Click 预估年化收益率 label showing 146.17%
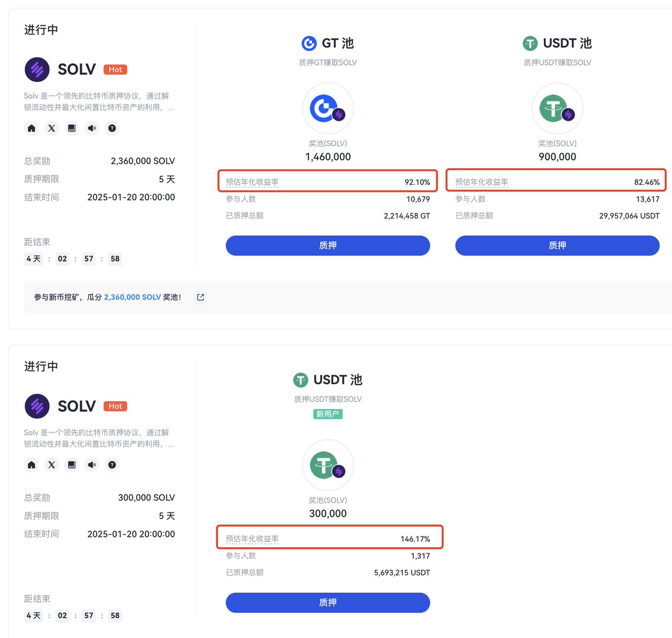 click(x=252, y=539)
